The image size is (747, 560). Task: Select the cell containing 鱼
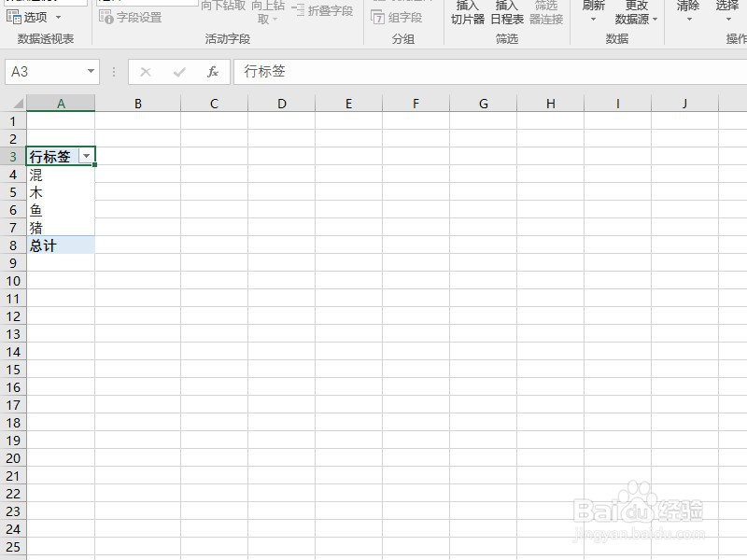point(61,209)
